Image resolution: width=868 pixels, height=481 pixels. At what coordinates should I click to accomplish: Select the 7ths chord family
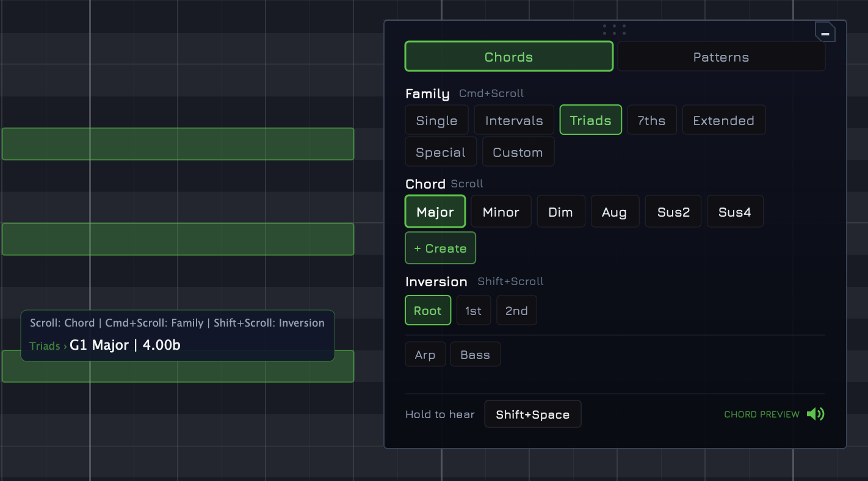(x=651, y=120)
